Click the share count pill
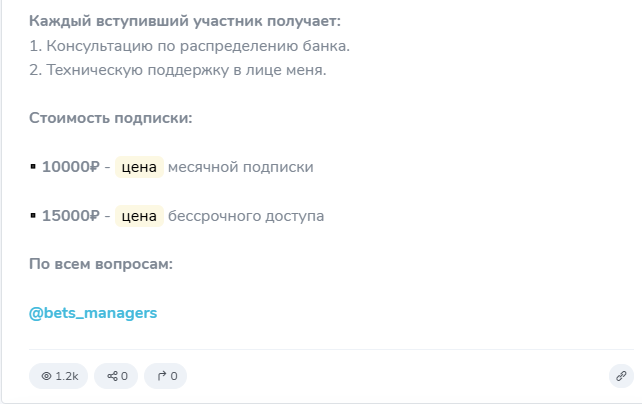The height and width of the screenshot is (404, 642). pos(116,376)
